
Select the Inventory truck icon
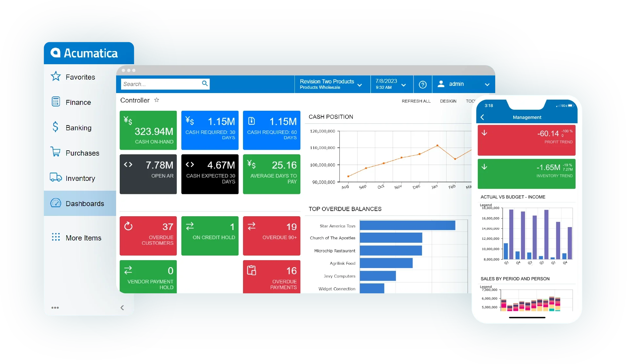(x=56, y=178)
